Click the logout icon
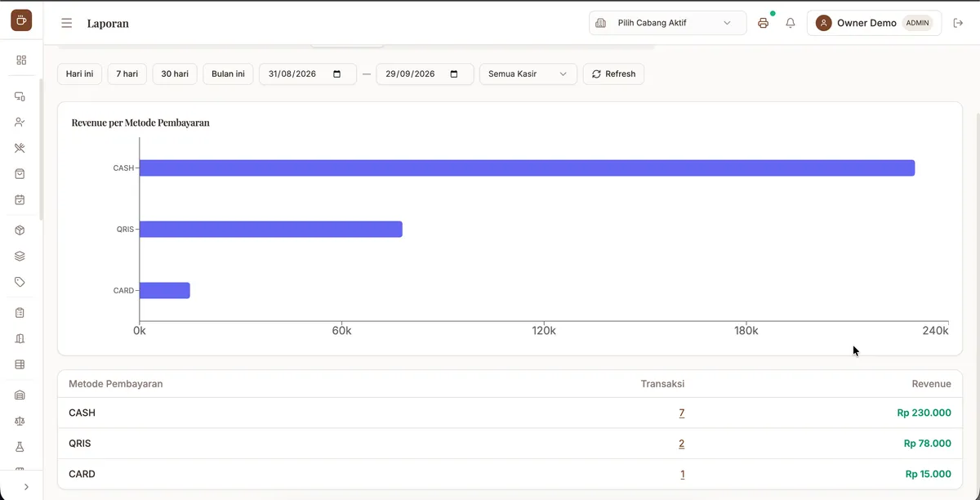Viewport: 980px width, 500px height. click(959, 23)
